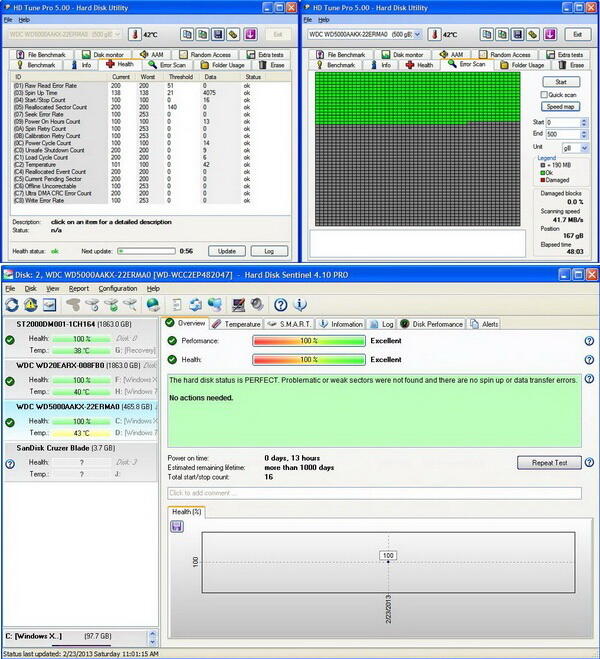Screen dimensions: 600x659
Task: Click the help icon beside the Performance bar
Action: (x=589, y=341)
